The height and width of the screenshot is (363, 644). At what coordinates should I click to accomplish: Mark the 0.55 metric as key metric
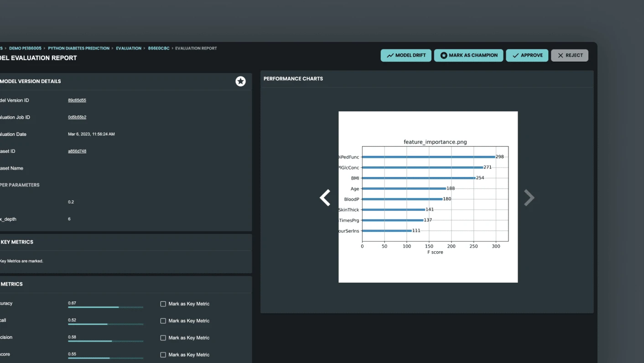pyautogui.click(x=163, y=355)
